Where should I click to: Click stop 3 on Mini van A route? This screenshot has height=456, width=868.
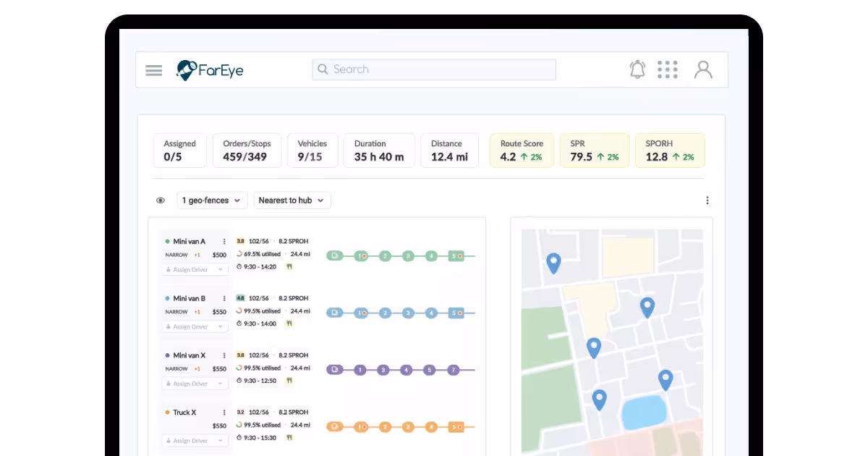click(x=409, y=256)
